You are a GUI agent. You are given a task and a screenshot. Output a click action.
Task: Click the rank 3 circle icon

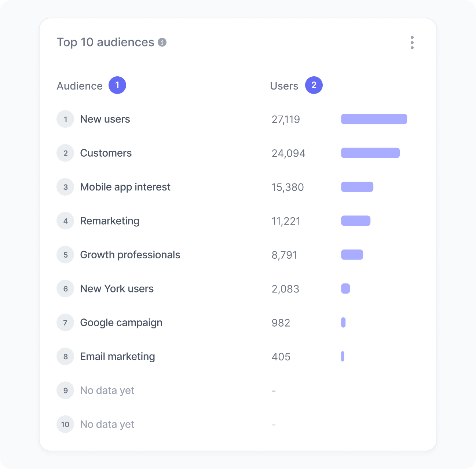65,187
